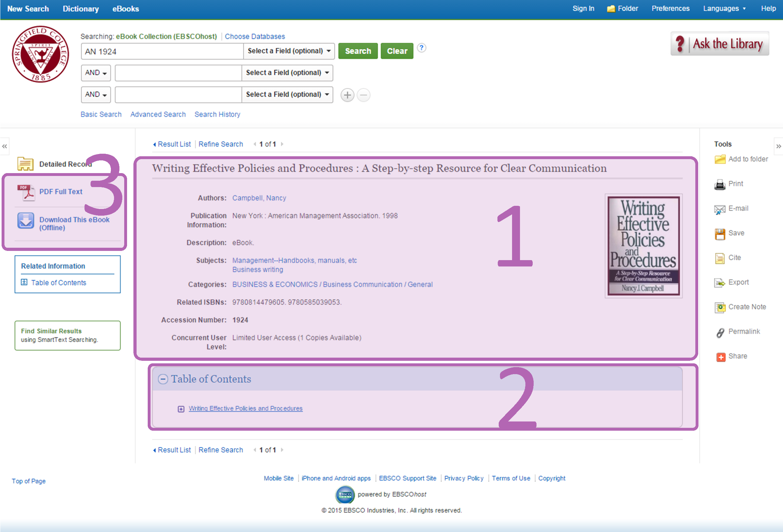Click the Permalink chain icon
The height and width of the screenshot is (532, 783).
(720, 332)
